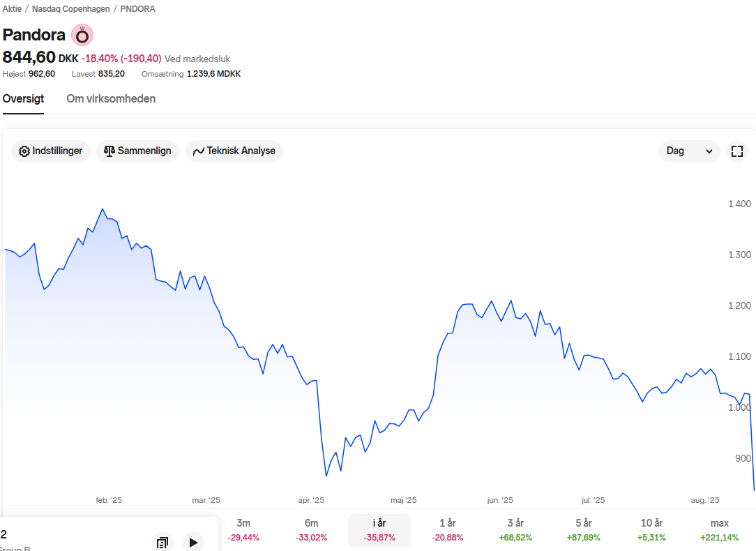Open the Sammenlign comparison tool
The height and width of the screenshot is (551, 756).
138,151
